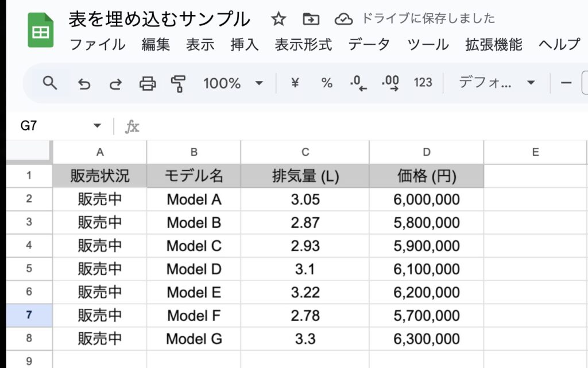Viewport: 588px width, 368px height.
Task: Increase the decimal places
Action: tap(390, 83)
